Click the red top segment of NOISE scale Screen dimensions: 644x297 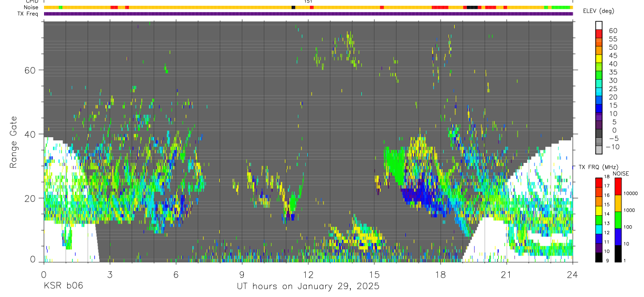(x=618, y=186)
